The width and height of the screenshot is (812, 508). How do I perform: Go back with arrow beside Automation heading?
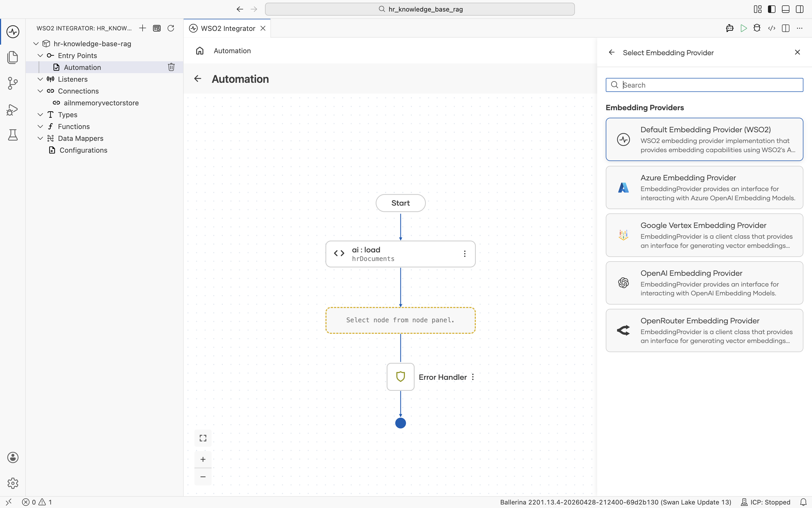[x=198, y=78]
